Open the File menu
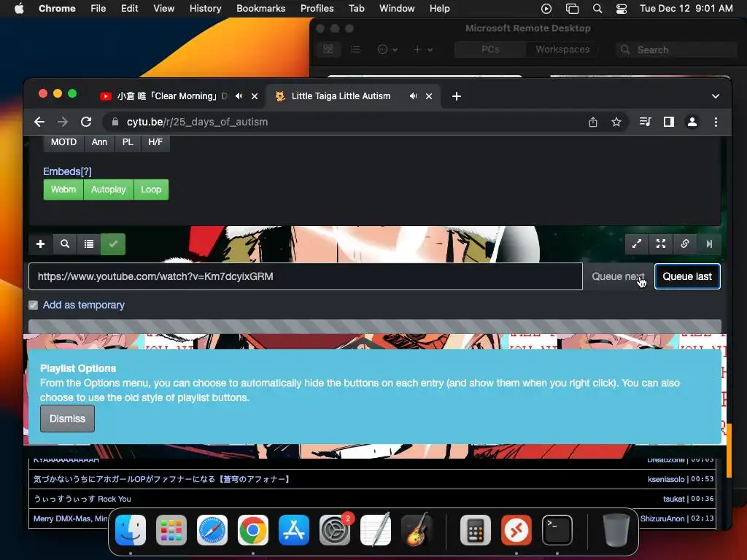This screenshot has width=747, height=560. [98, 9]
